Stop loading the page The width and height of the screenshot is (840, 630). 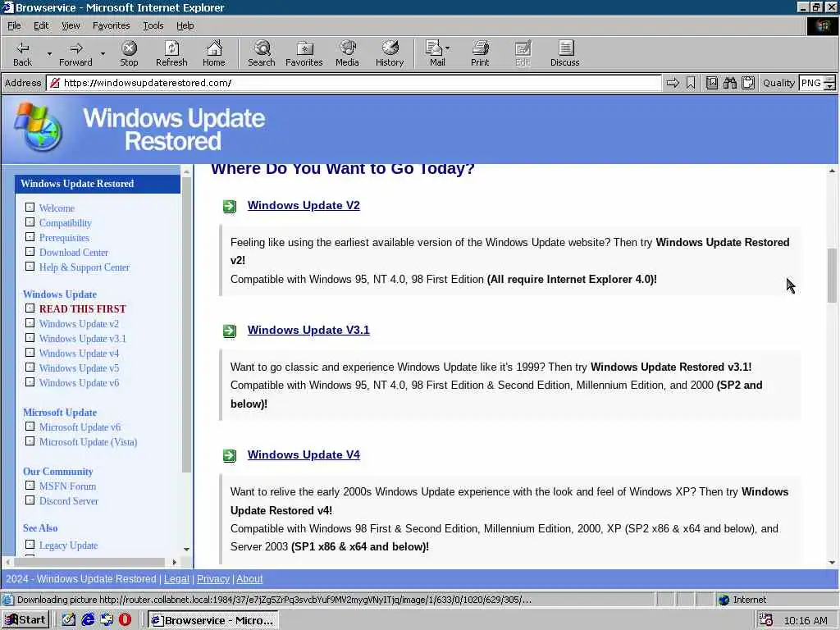129,53
